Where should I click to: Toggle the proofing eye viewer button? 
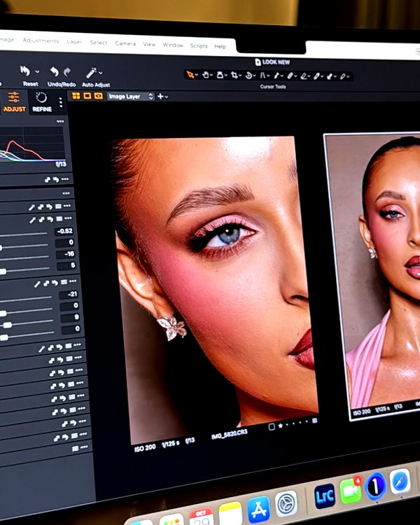pyautogui.click(x=98, y=97)
